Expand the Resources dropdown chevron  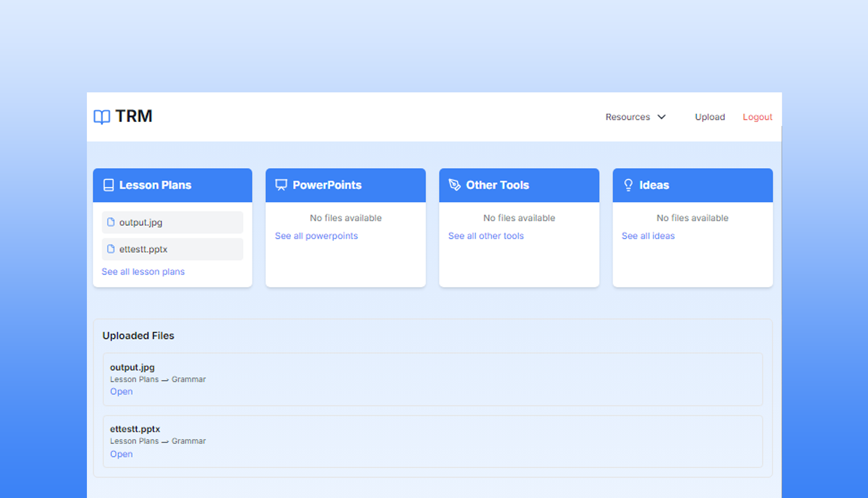(x=662, y=117)
